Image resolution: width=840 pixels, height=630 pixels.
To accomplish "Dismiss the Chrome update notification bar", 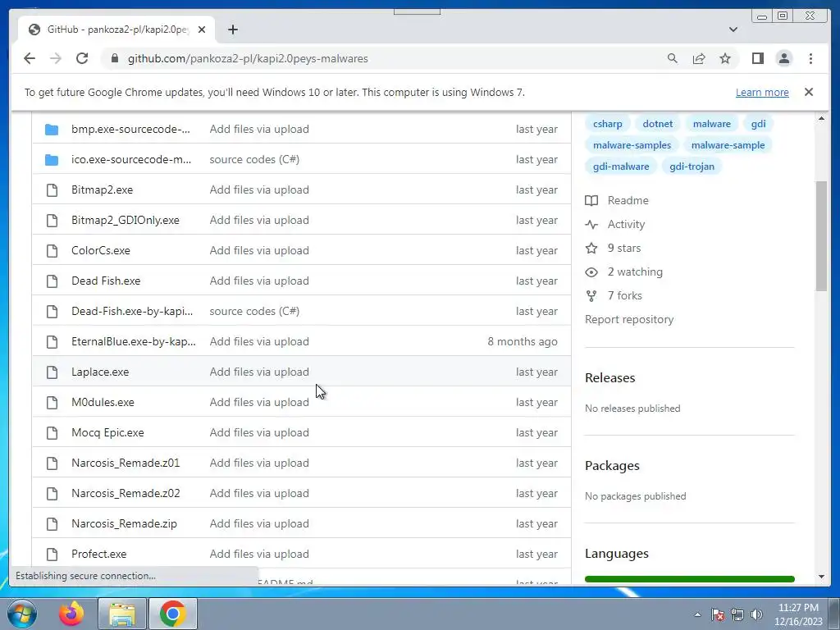I will pos(809,92).
